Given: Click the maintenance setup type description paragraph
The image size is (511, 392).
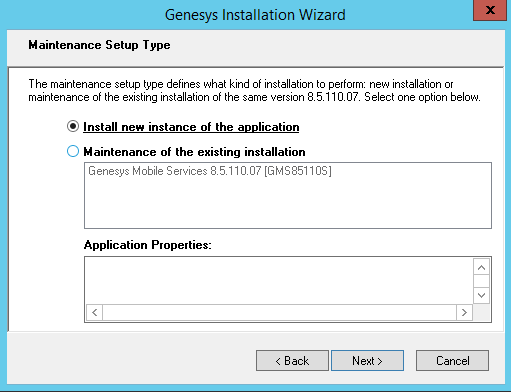Looking at the screenshot, I should (x=254, y=90).
